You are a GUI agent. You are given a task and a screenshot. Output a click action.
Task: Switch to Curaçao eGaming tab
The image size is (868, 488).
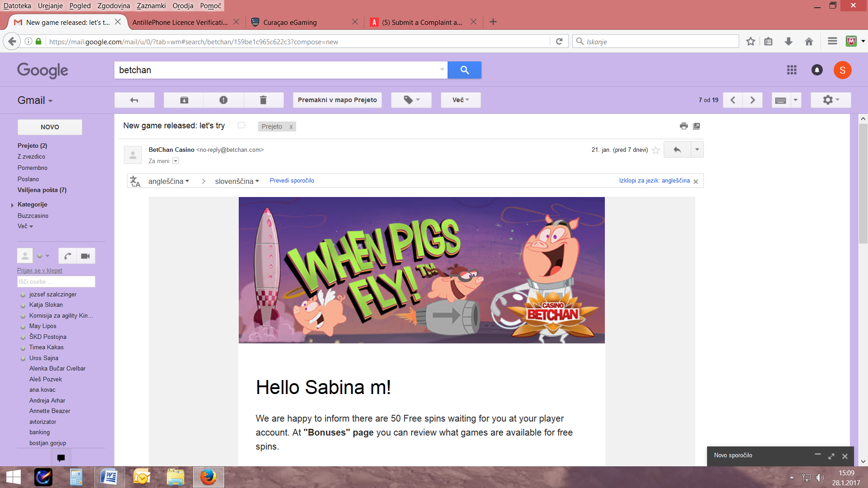coord(304,22)
